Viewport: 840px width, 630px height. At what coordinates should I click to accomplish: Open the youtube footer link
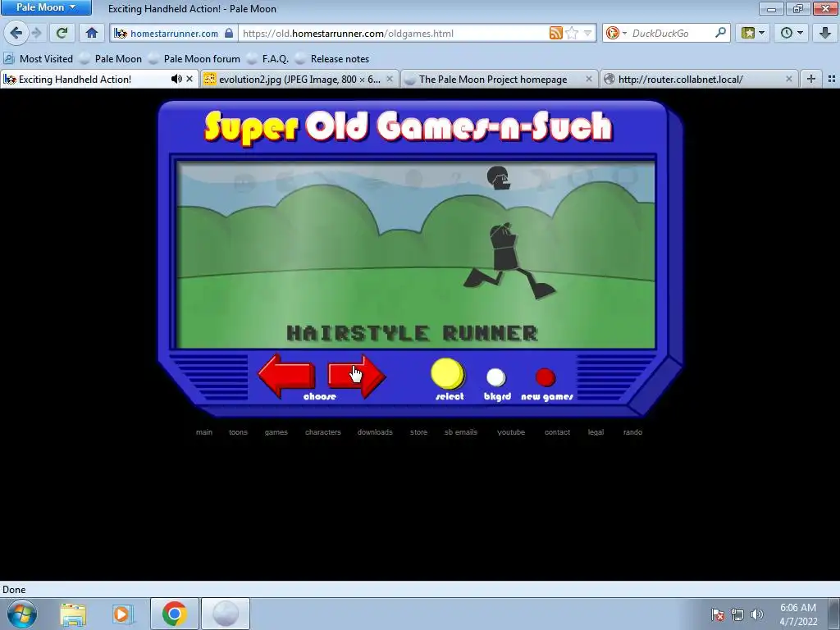click(511, 431)
